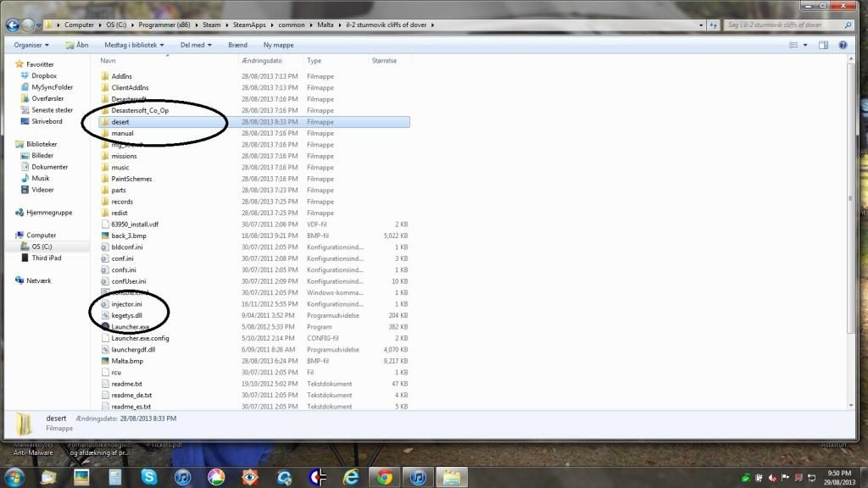This screenshot has width=868, height=488.
Task: Change view with the view options icon
Action: (x=793, y=45)
